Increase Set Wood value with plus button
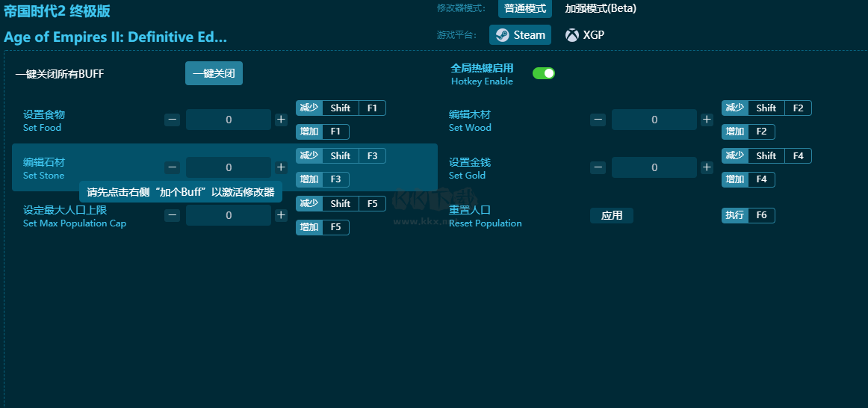 pyautogui.click(x=707, y=120)
